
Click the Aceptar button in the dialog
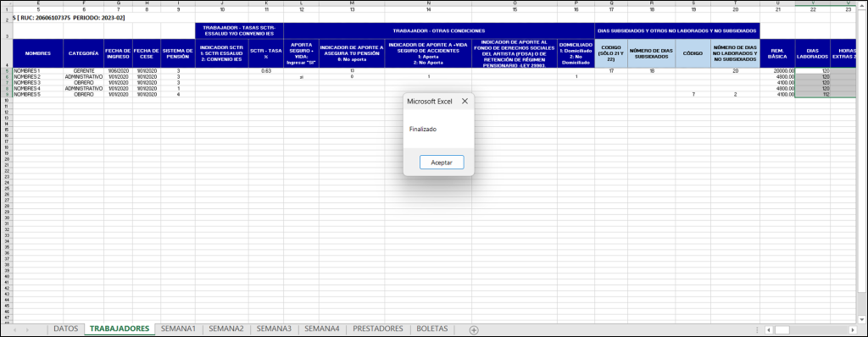point(442,162)
